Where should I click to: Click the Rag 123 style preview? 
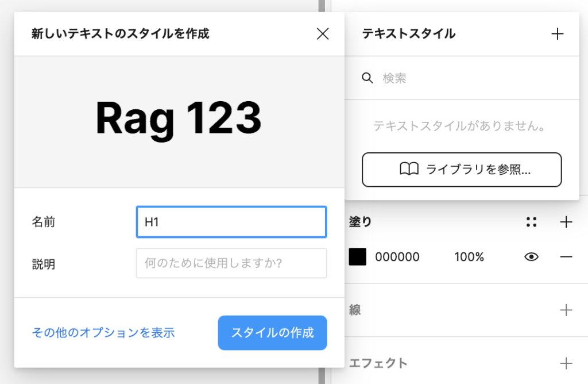pyautogui.click(x=179, y=119)
